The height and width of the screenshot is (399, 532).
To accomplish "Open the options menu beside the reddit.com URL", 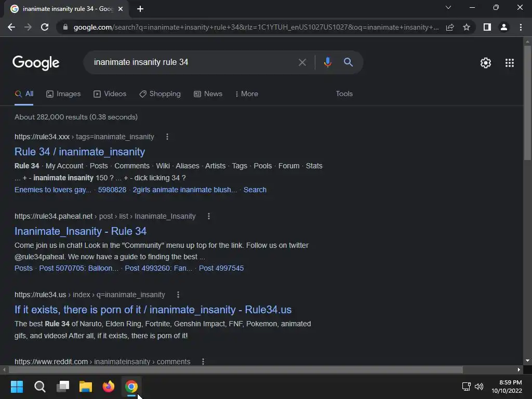I will pos(203,362).
